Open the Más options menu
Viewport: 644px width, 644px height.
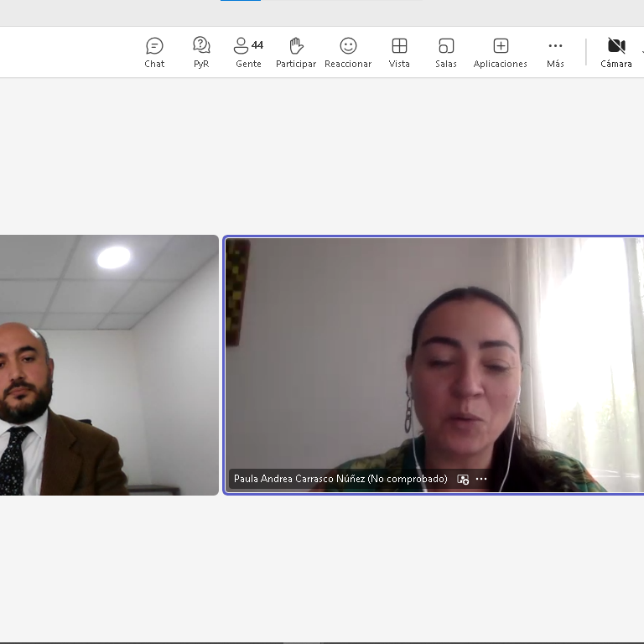(x=555, y=53)
